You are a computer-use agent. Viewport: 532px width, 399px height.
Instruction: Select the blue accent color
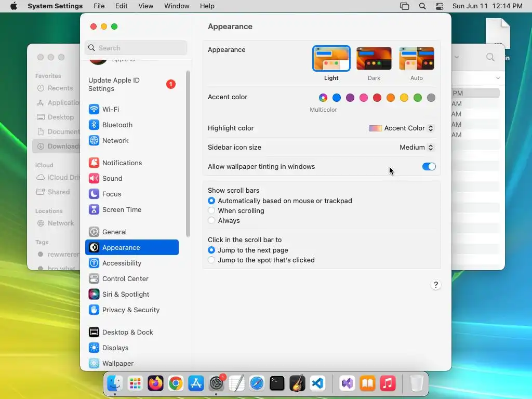click(337, 98)
